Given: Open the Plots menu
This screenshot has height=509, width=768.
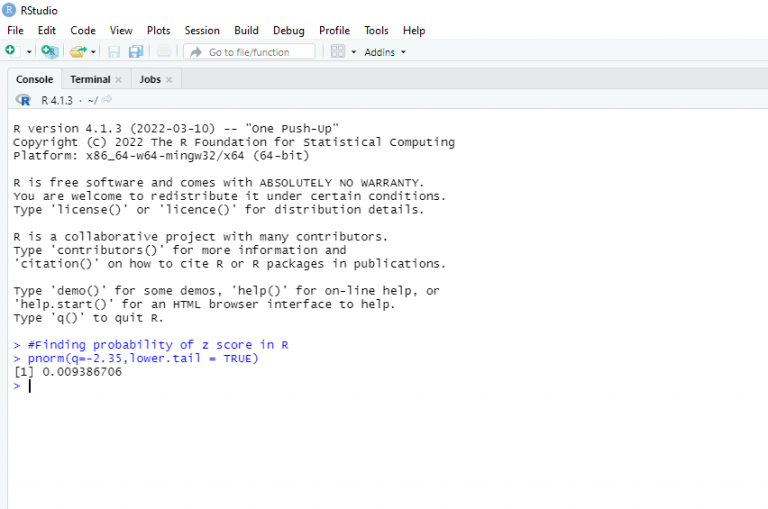Looking at the screenshot, I should 158,31.
